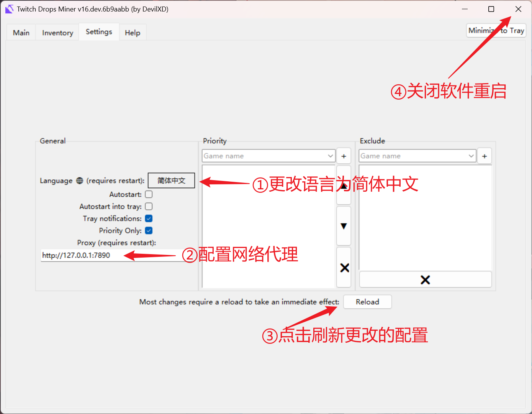Screen dimensions: 532x414
Task: Expand the Priority game name dropdown arrow
Action: tap(330, 156)
